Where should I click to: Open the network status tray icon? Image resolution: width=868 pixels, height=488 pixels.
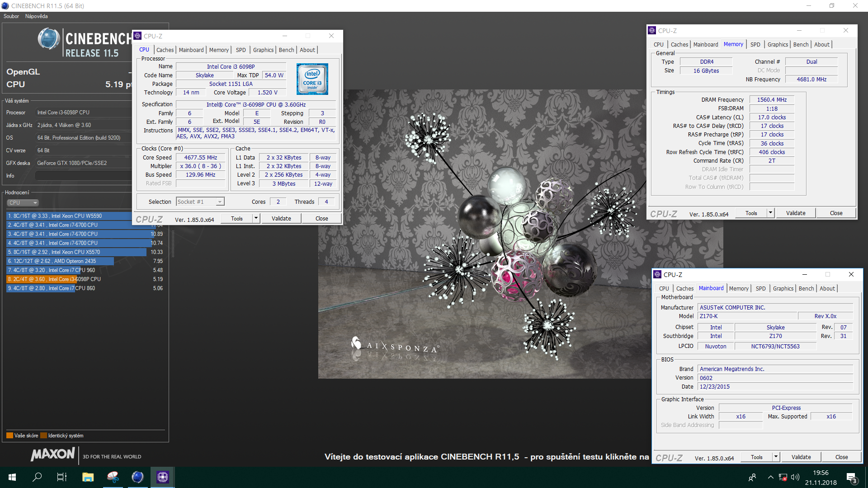[783, 477]
